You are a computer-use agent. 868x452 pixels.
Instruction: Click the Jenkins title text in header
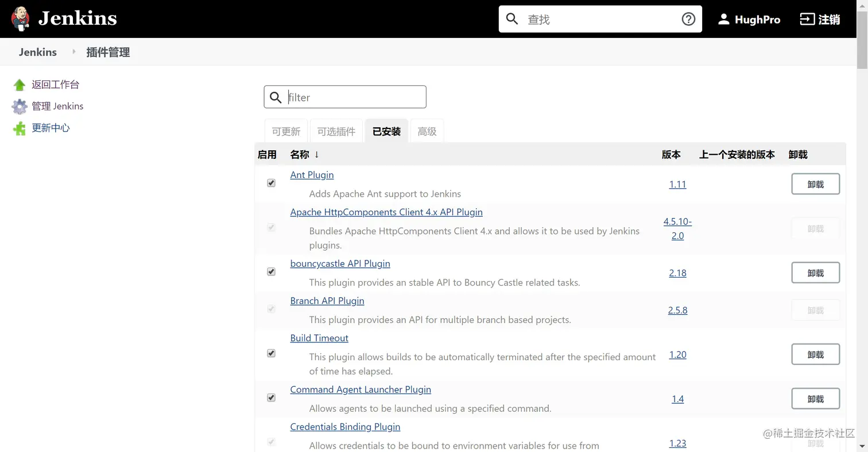[x=77, y=18]
